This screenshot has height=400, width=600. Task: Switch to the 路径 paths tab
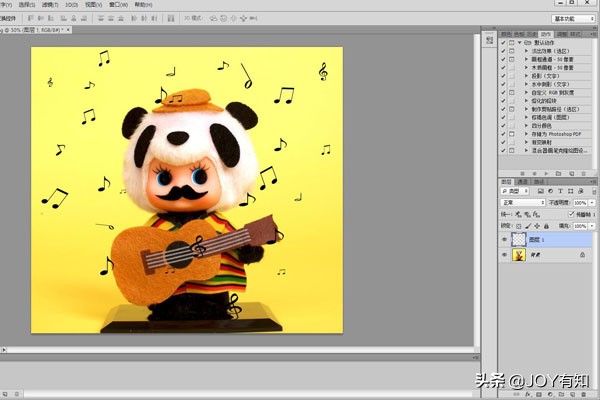pyautogui.click(x=539, y=181)
